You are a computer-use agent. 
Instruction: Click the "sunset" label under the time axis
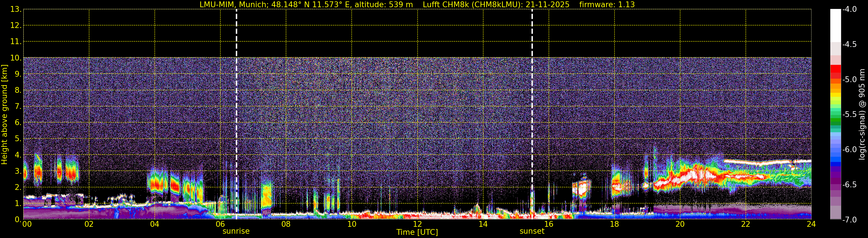pos(532,231)
